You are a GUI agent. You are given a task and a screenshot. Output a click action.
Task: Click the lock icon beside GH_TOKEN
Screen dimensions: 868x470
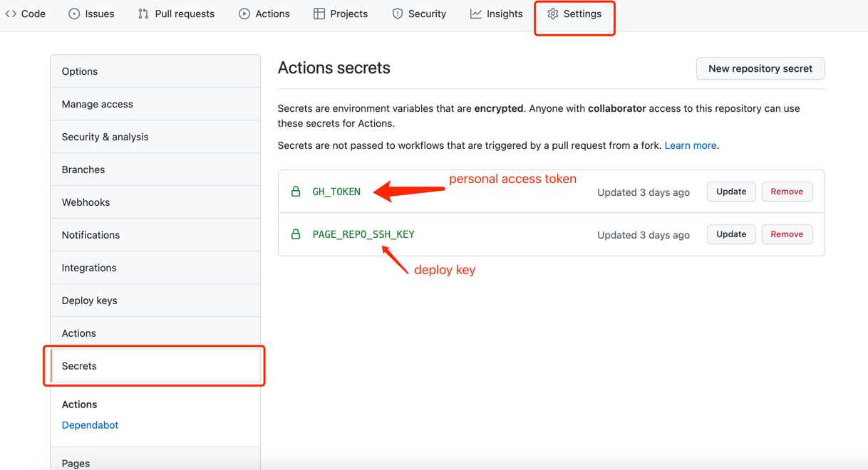(296, 192)
